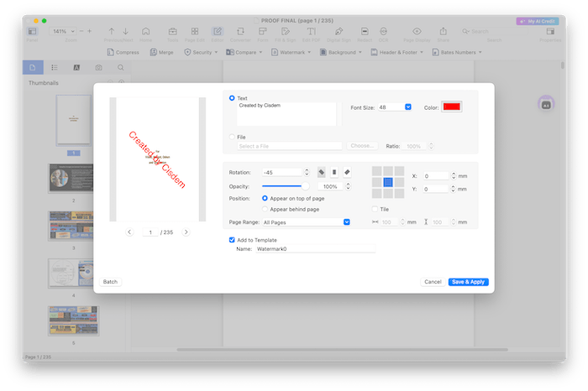Set rotation to vertical straight preset

coord(334,172)
